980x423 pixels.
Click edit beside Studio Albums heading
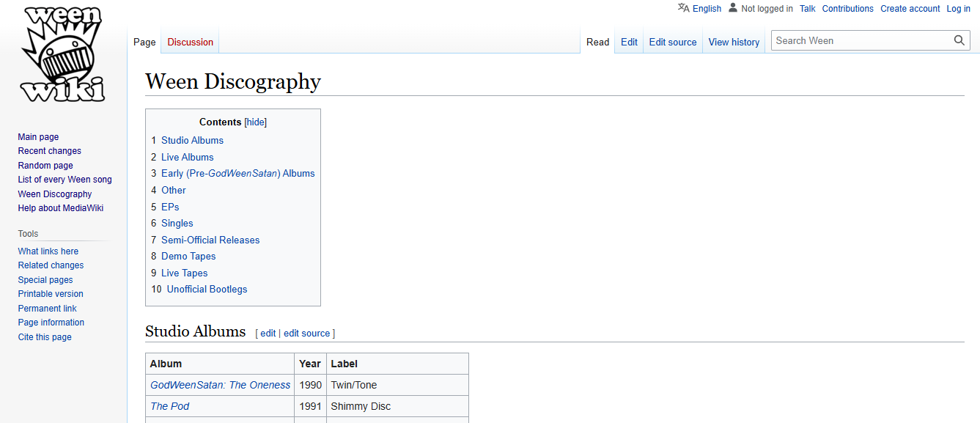pyautogui.click(x=268, y=333)
